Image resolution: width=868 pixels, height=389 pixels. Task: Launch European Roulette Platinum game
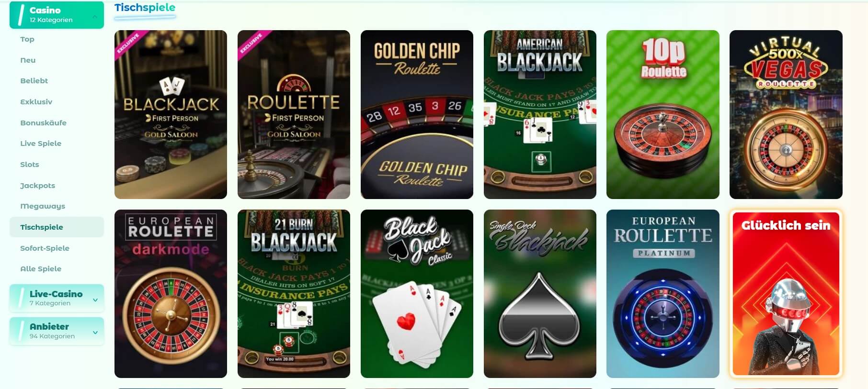pos(663,294)
